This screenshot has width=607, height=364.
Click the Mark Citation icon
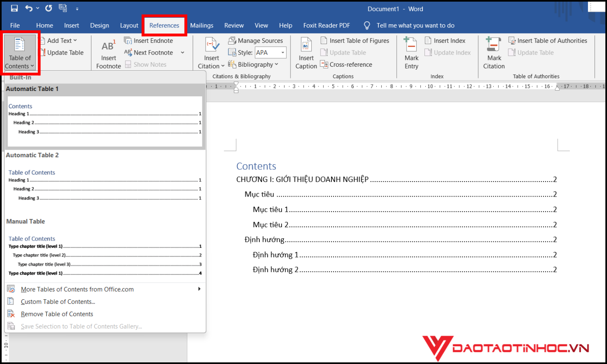click(494, 45)
